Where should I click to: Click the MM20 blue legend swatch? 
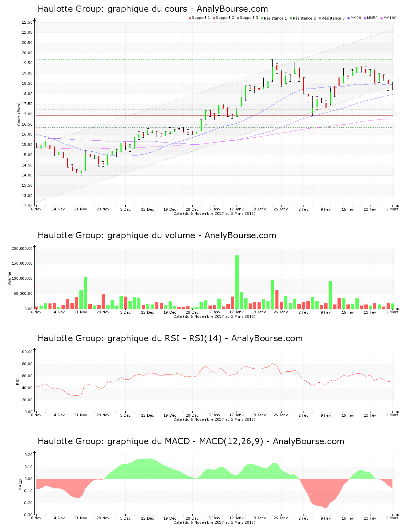[348, 18]
